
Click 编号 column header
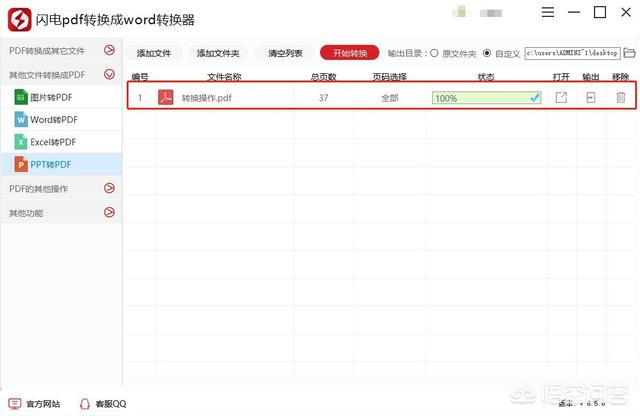click(140, 76)
